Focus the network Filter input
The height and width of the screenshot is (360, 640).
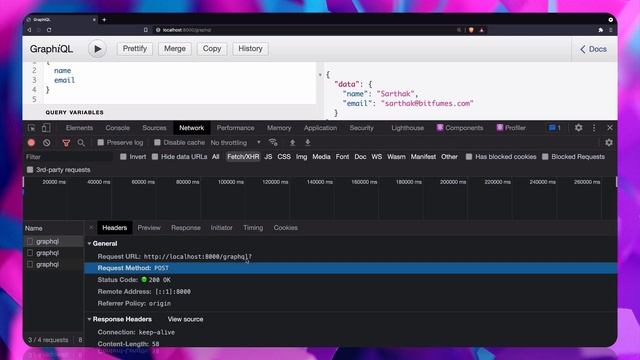pyautogui.click(x=68, y=157)
